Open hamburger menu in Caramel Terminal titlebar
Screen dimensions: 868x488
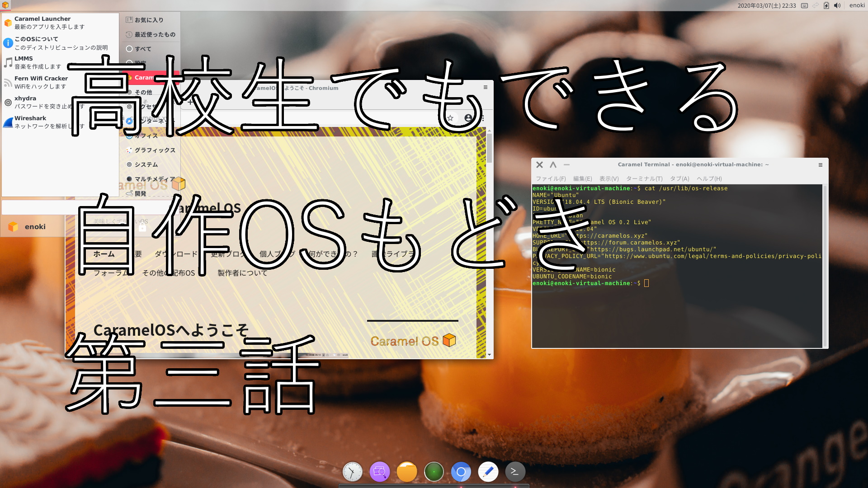[x=821, y=165]
